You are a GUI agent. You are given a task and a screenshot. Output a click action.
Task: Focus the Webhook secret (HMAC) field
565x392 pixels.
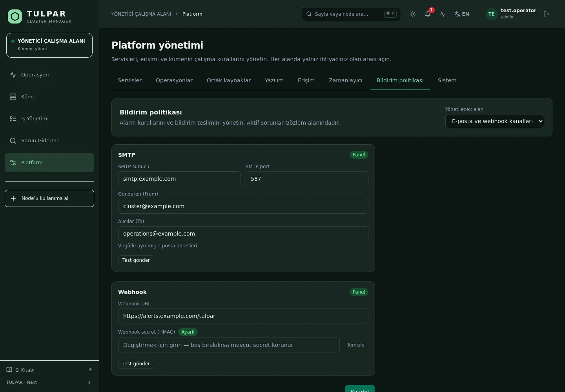(x=229, y=345)
